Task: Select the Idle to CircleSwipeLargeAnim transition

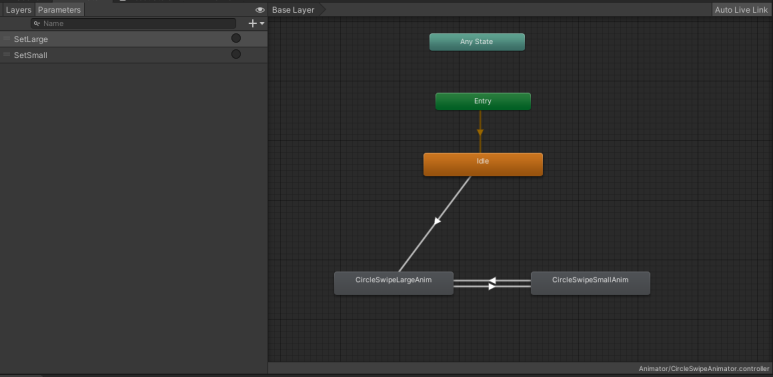Action: coord(437,221)
